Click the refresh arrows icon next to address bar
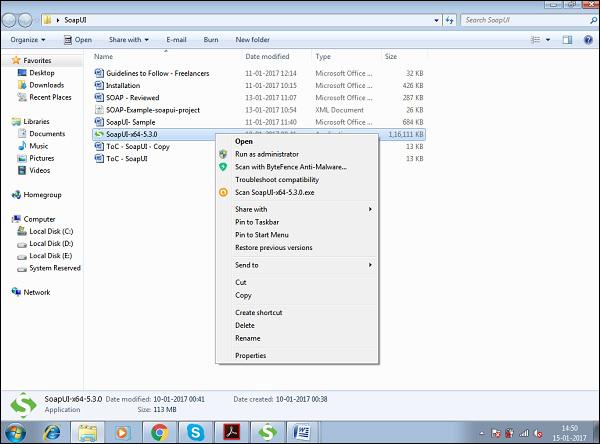This screenshot has height=444, width=600. 450,20
